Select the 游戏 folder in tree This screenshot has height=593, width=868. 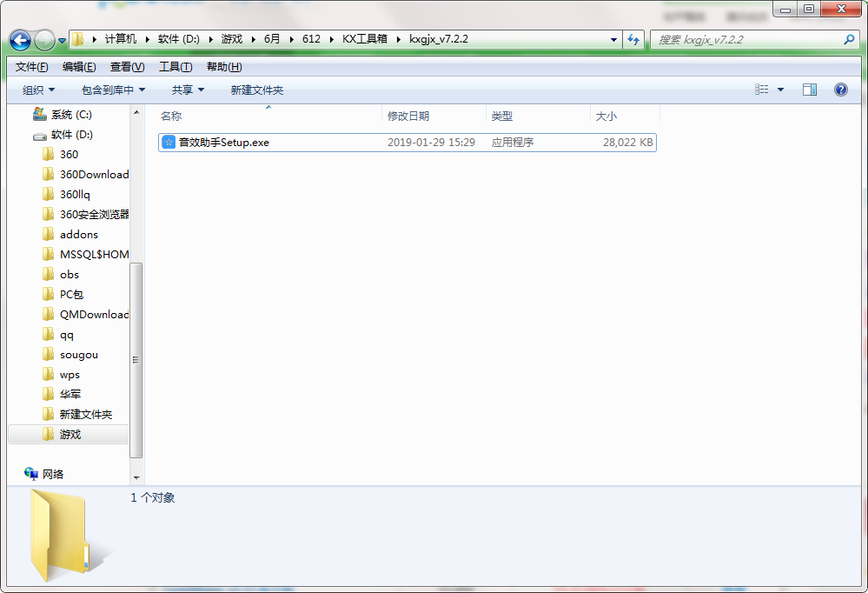[70, 435]
